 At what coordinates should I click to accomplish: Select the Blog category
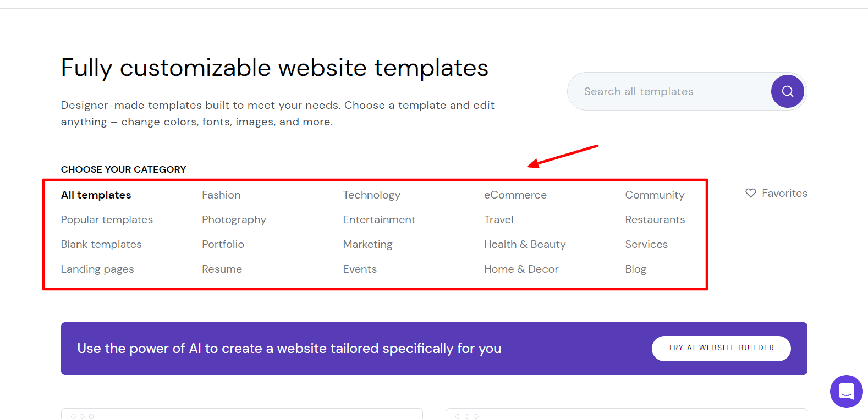pyautogui.click(x=635, y=269)
